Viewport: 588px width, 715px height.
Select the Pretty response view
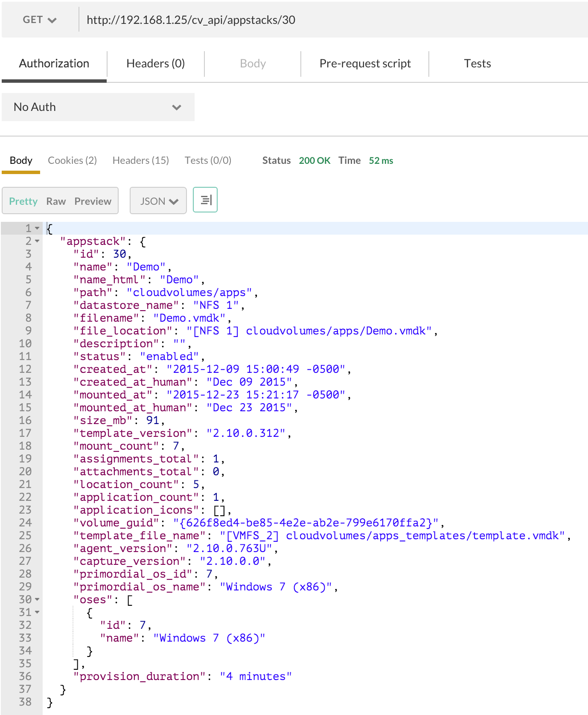click(23, 201)
